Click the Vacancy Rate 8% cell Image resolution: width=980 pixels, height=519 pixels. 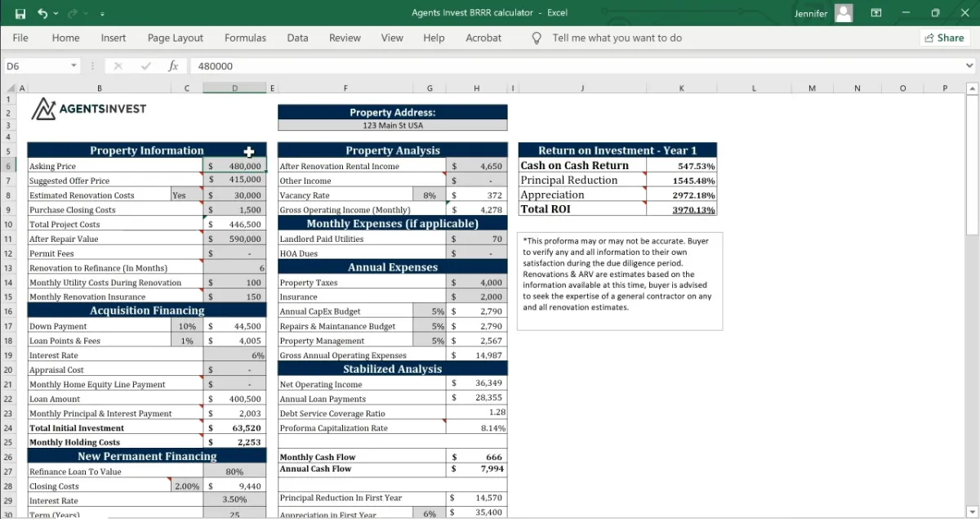tap(430, 195)
